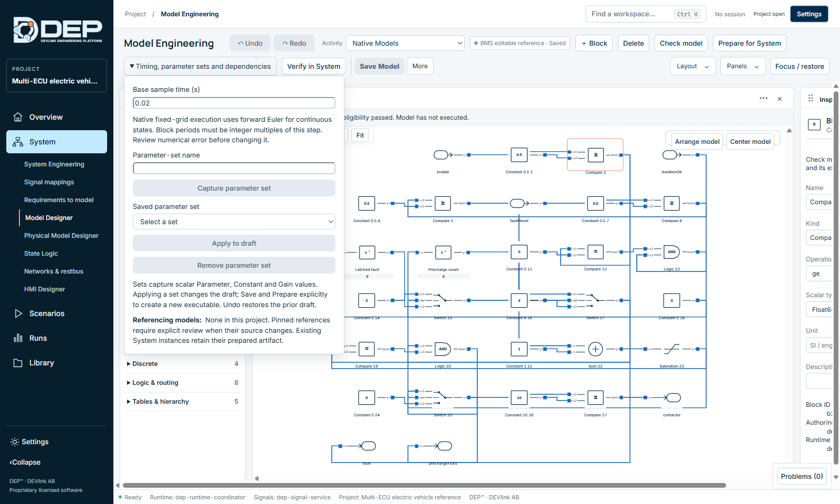Screen dimensions: 840x504
Task: Select the Constant 10 26 block
Action: pos(519,397)
